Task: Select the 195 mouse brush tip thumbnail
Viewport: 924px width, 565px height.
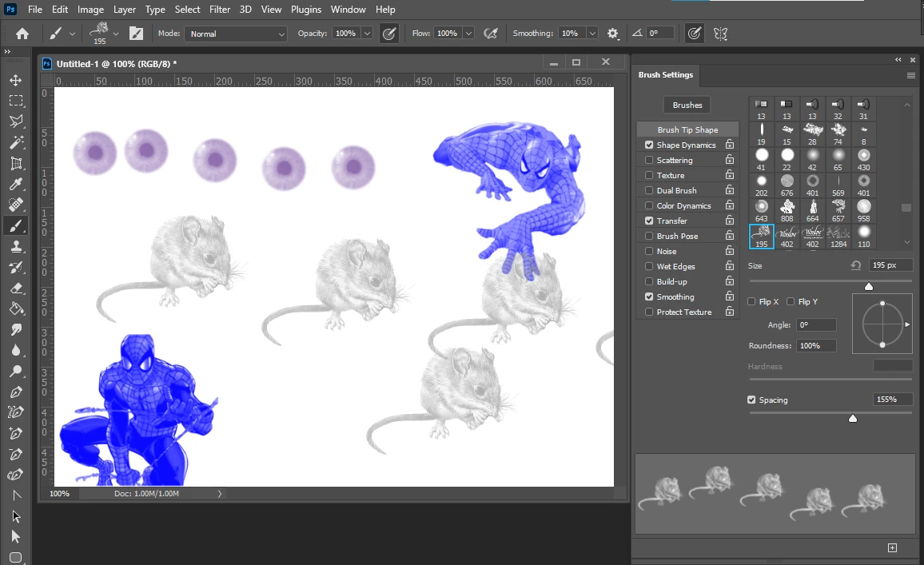Action: (x=762, y=237)
